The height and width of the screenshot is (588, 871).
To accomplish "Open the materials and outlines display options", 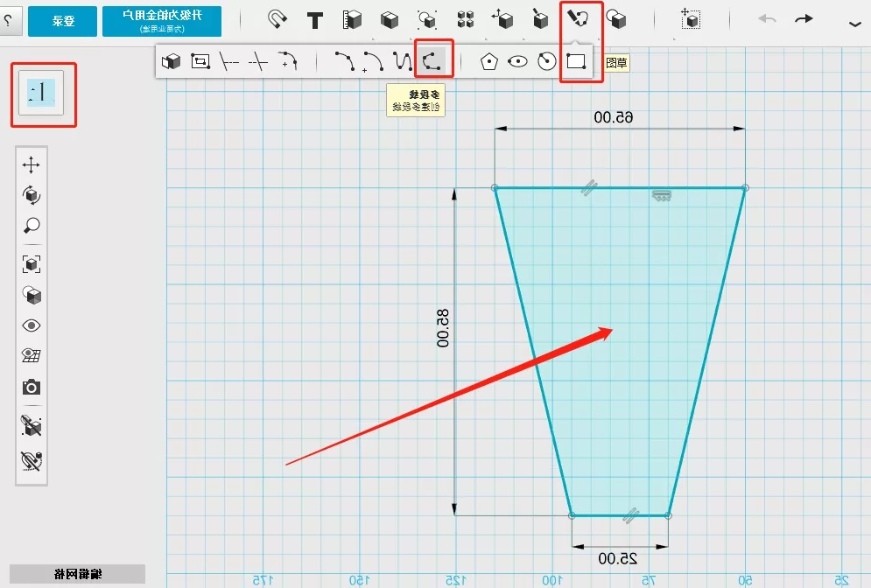I will click(32, 295).
